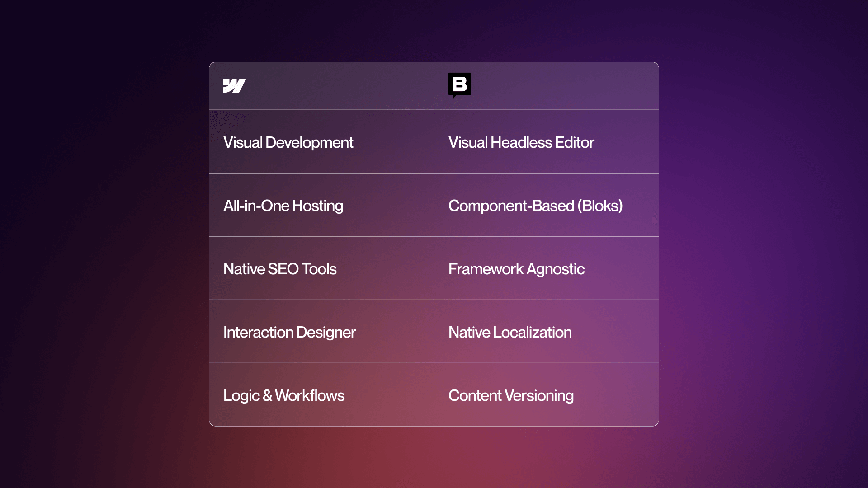Click the Webflow logo icon

tap(235, 85)
